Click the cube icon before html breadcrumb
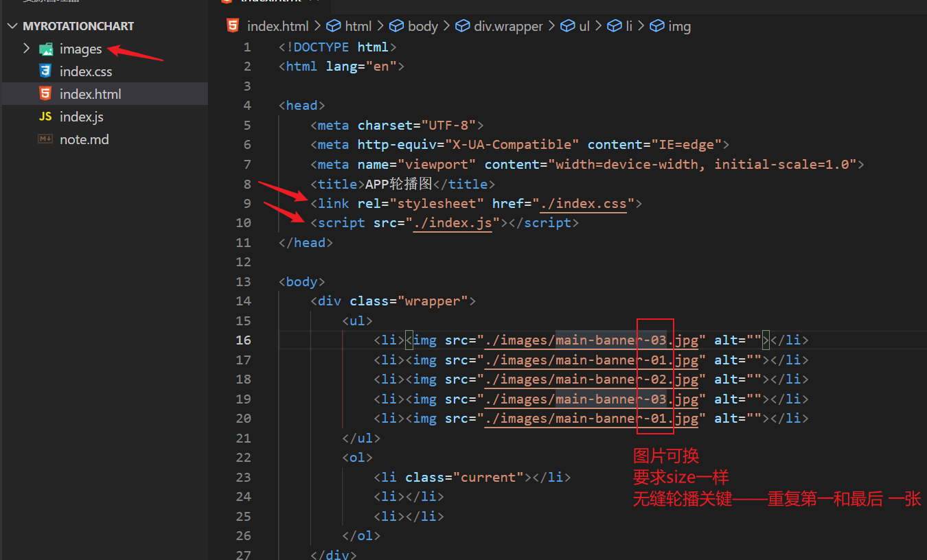 (x=334, y=26)
